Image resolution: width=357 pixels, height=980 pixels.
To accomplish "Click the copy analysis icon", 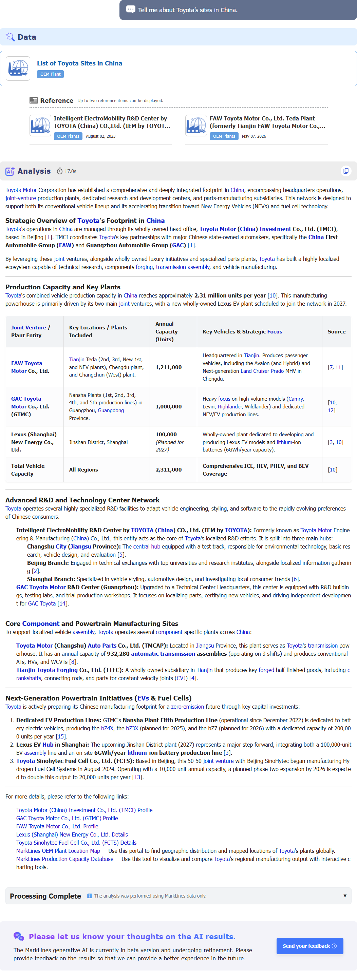I will pos(345,171).
